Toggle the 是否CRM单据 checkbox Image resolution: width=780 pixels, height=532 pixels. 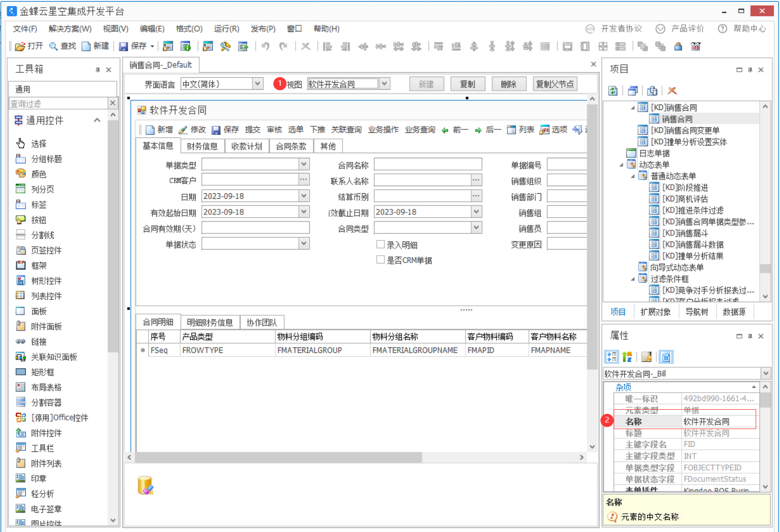click(380, 260)
